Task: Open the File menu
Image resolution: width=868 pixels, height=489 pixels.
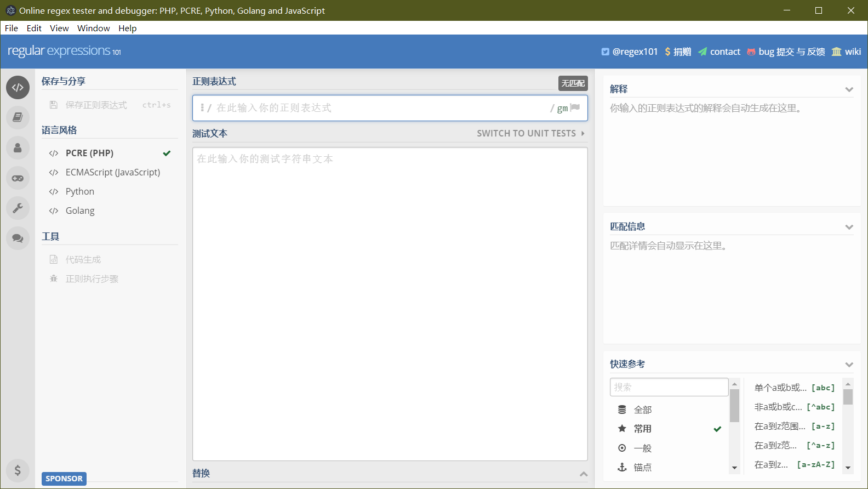Action: click(12, 28)
